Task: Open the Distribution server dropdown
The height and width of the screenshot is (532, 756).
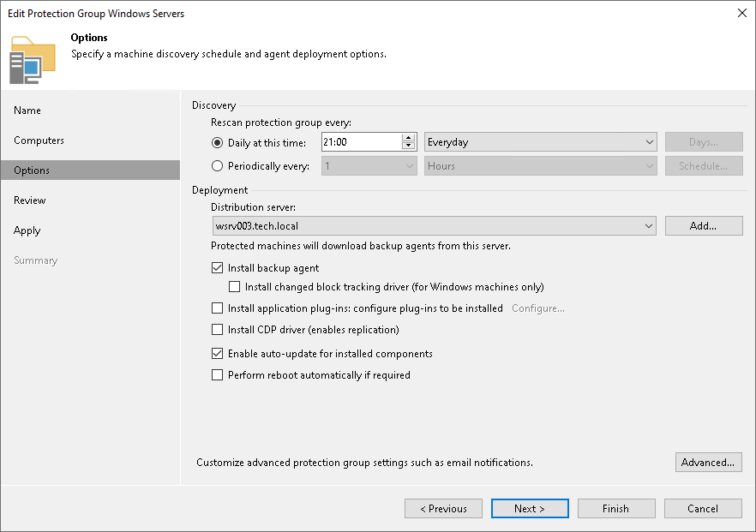Action: (649, 225)
